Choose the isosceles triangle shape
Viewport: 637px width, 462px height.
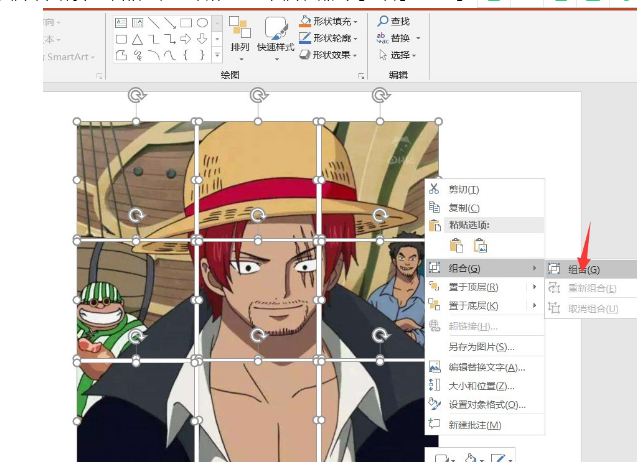click(x=137, y=39)
